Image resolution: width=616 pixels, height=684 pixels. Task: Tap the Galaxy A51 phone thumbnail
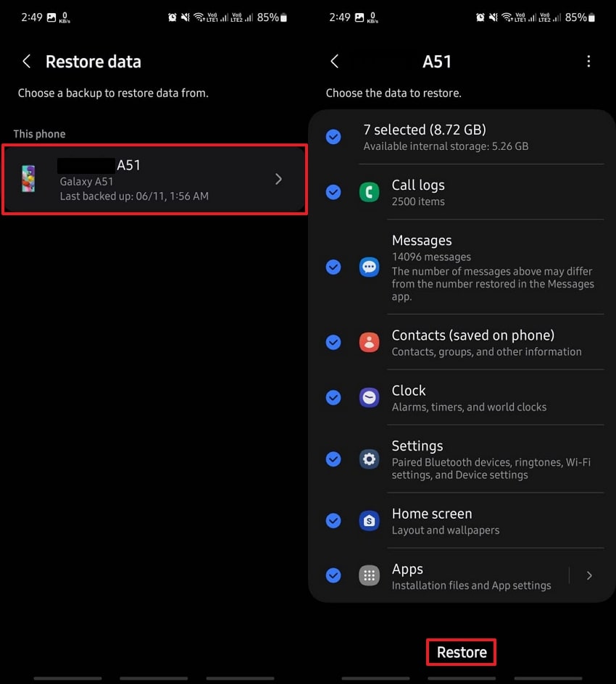(28, 179)
